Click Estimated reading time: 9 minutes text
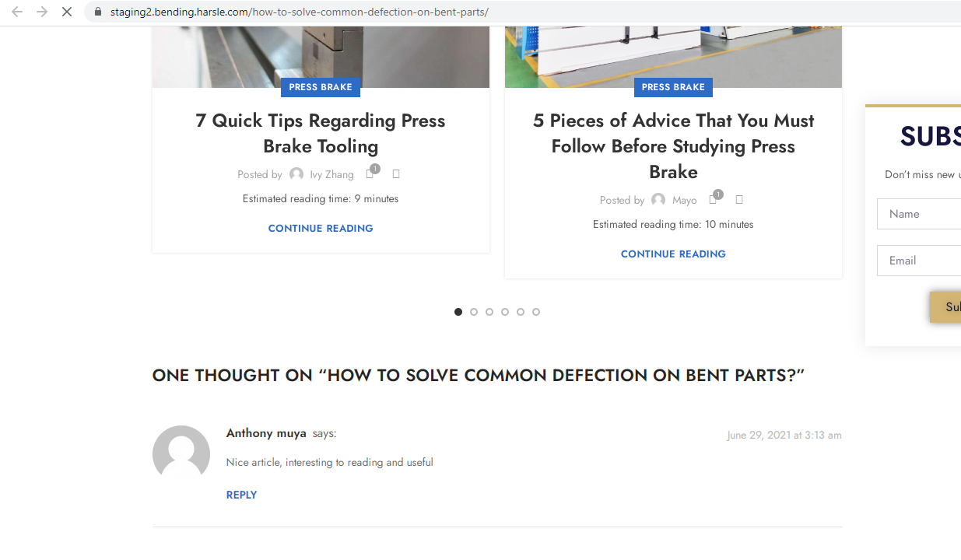Viewport: 961px width, 560px height. (321, 198)
